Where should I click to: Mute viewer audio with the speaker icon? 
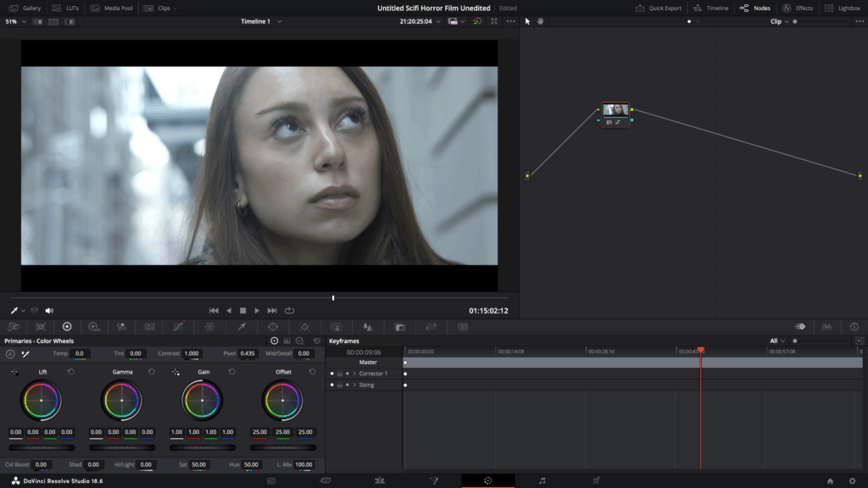pyautogui.click(x=49, y=310)
